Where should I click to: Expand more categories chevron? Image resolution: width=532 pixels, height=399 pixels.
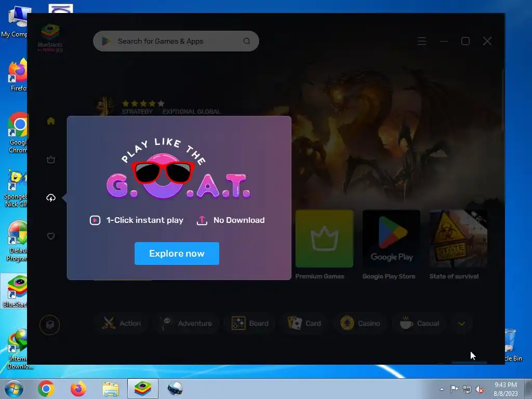tap(461, 323)
